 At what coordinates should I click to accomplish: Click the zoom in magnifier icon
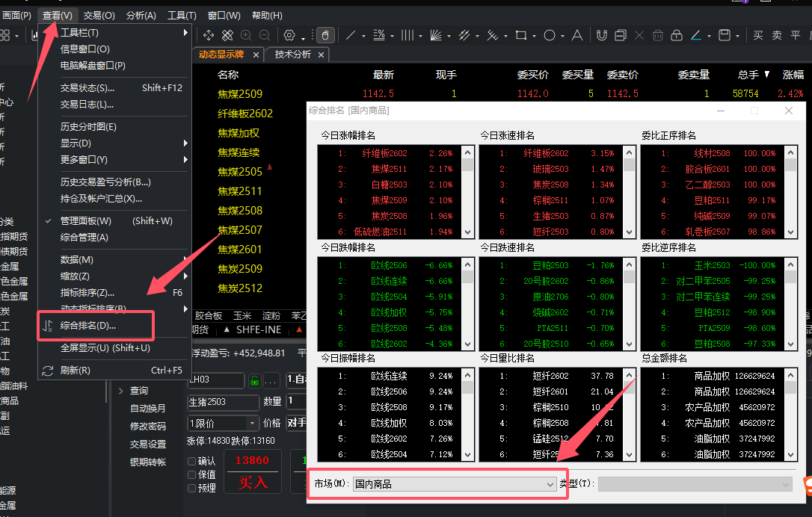(x=246, y=35)
